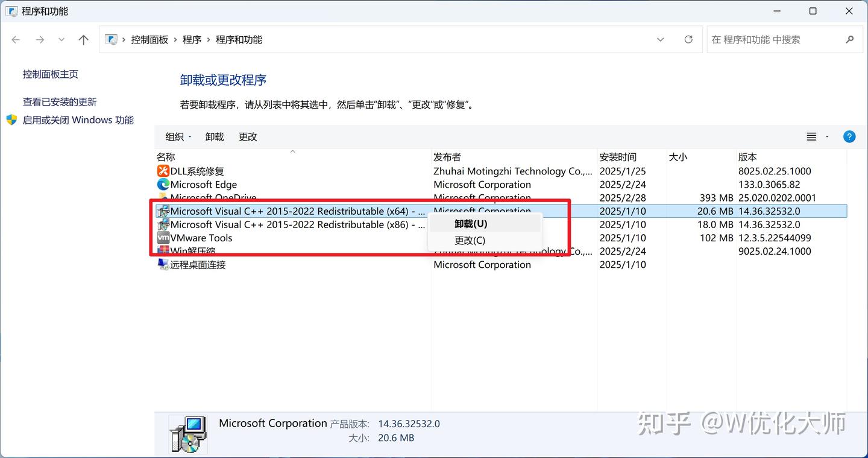Click 2025/1/25 install date cell
Viewport: 868px width, 458px height.
[623, 171]
